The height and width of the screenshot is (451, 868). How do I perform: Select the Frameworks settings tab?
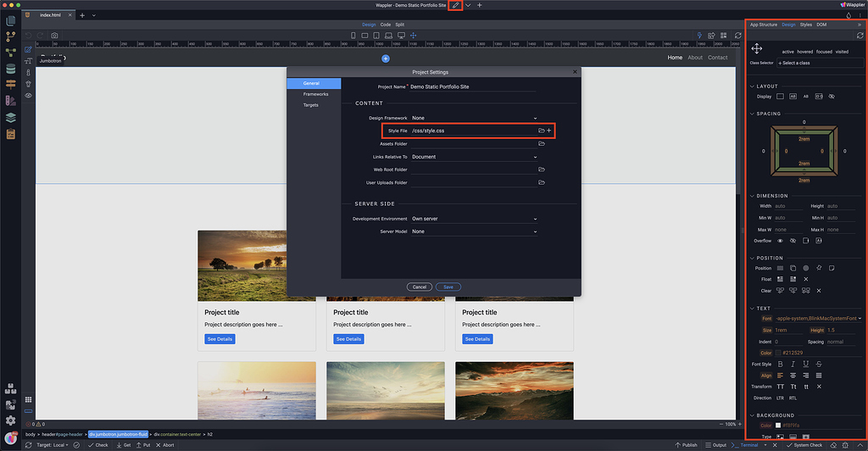[x=314, y=94]
